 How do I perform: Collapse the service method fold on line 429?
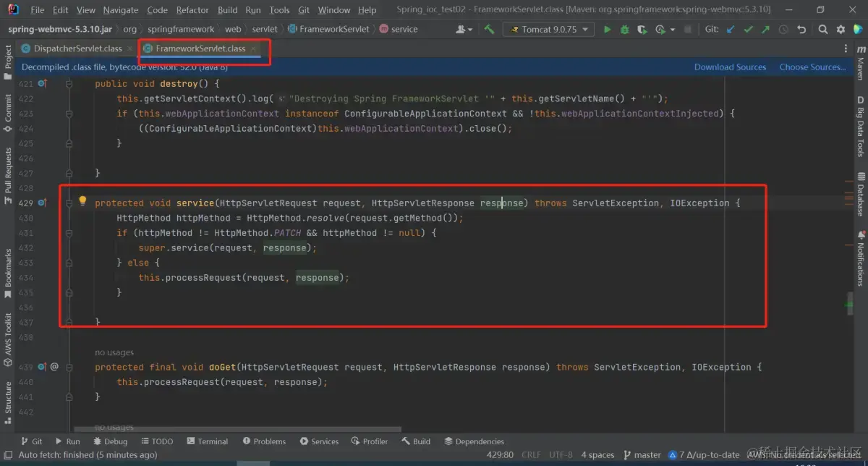[69, 203]
